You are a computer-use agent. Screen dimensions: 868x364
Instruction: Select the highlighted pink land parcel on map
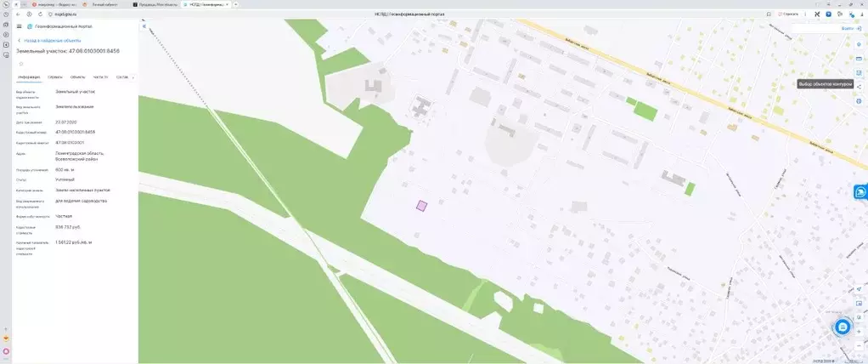click(x=421, y=205)
